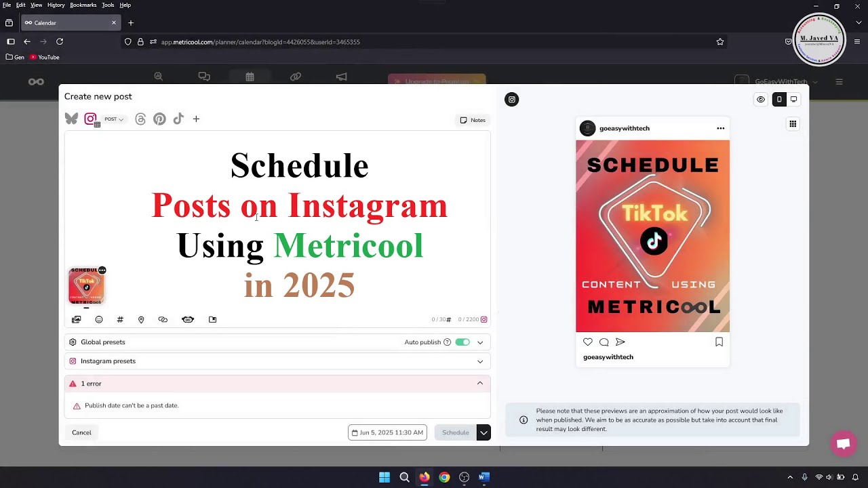868x488 pixels.
Task: Bookmark this page with the star icon
Action: coord(720,42)
